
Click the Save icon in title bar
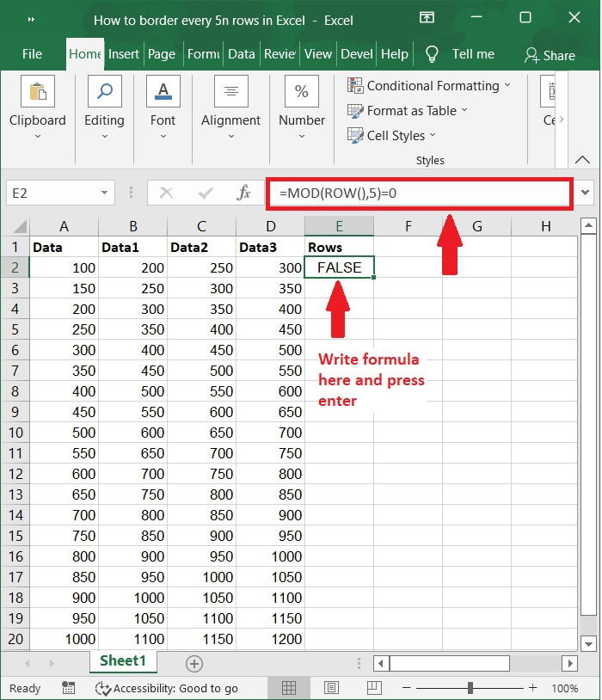(x=32, y=18)
